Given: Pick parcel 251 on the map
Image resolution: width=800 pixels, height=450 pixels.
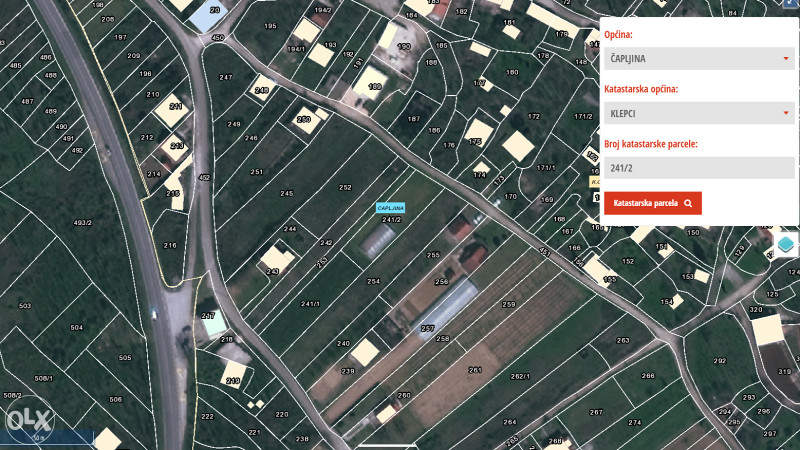Looking at the screenshot, I should click(x=257, y=172).
